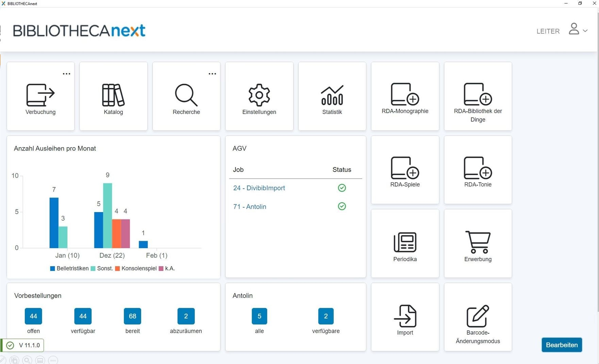Click the BIBLIOTHECAnext logo

point(79,31)
